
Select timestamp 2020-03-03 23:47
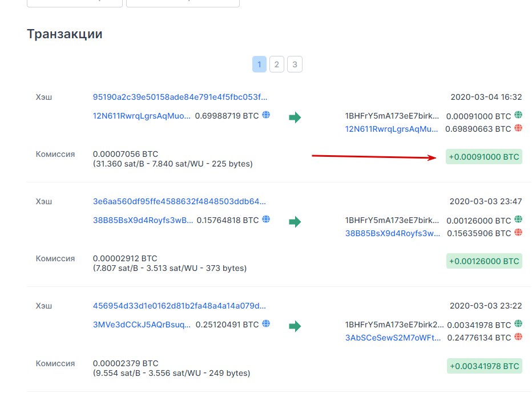click(486, 201)
